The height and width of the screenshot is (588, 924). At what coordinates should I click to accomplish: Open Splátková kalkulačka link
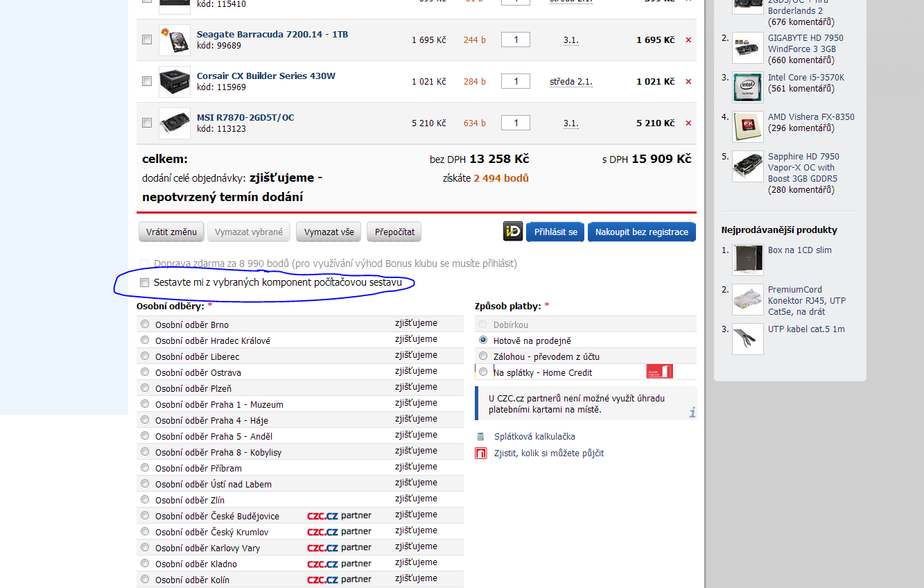point(534,437)
